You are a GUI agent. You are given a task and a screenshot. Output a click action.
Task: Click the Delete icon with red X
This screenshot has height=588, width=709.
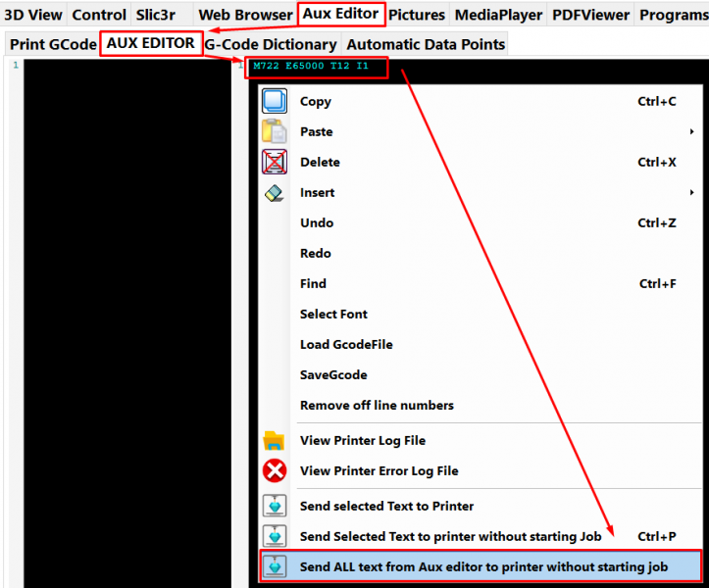pos(275,162)
